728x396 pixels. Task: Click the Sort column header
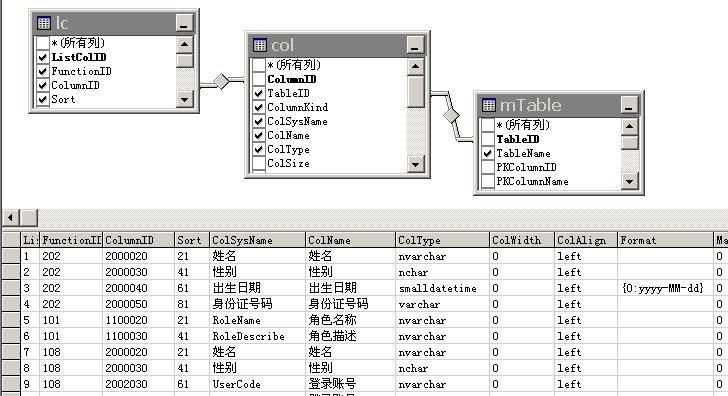click(192, 240)
